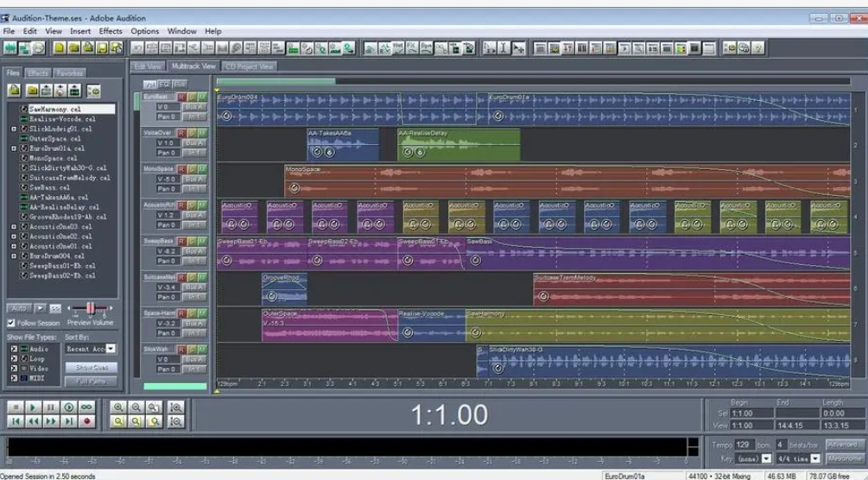Enable Play Looped infinity button
Screen dimensions: 868x480
[x=86, y=407]
